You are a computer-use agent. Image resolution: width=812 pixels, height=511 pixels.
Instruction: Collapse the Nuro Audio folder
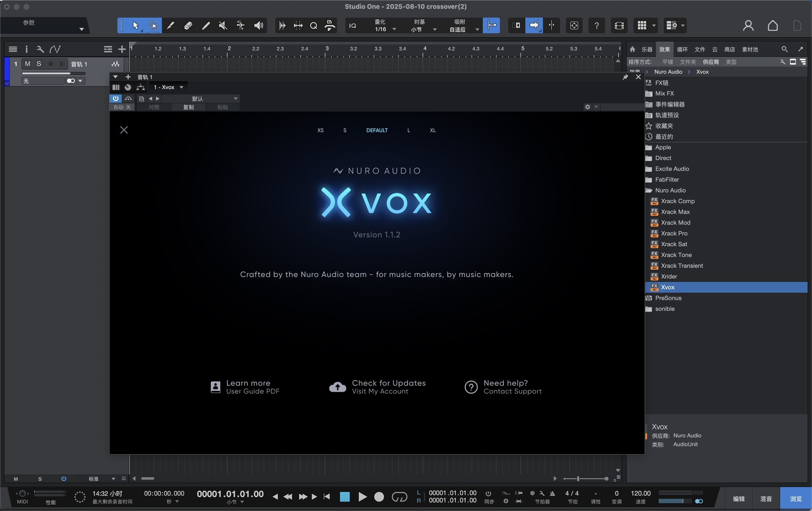coord(649,190)
